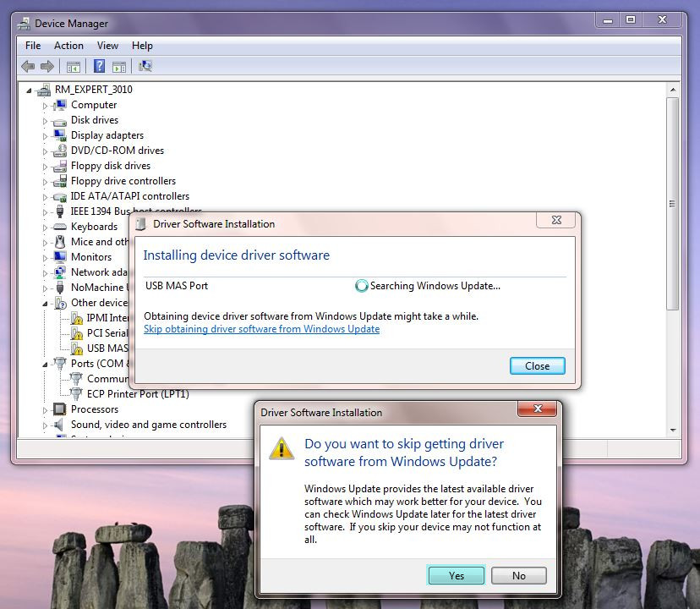Click the Floppy drive controllers icon
Image resolution: width=700 pixels, height=609 pixels.
click(59, 181)
